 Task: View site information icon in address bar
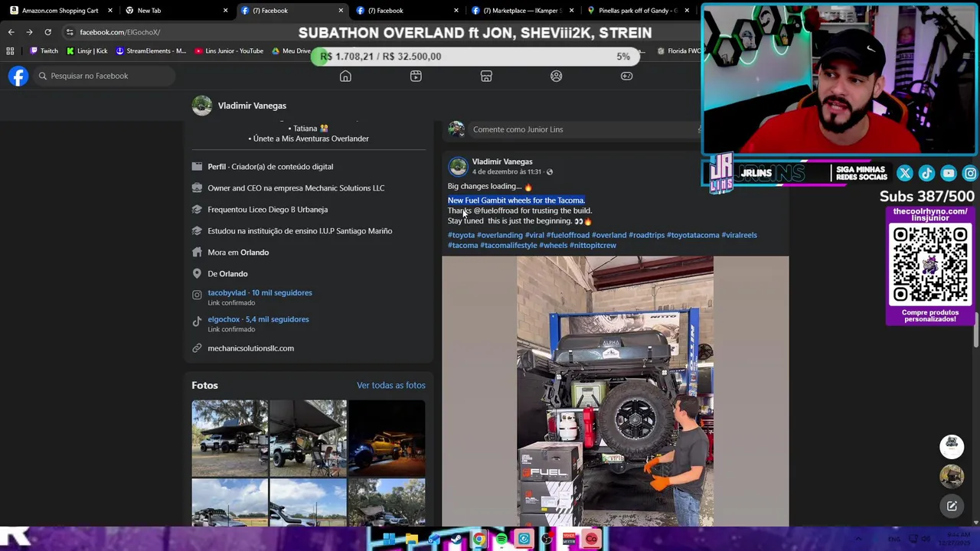click(70, 32)
